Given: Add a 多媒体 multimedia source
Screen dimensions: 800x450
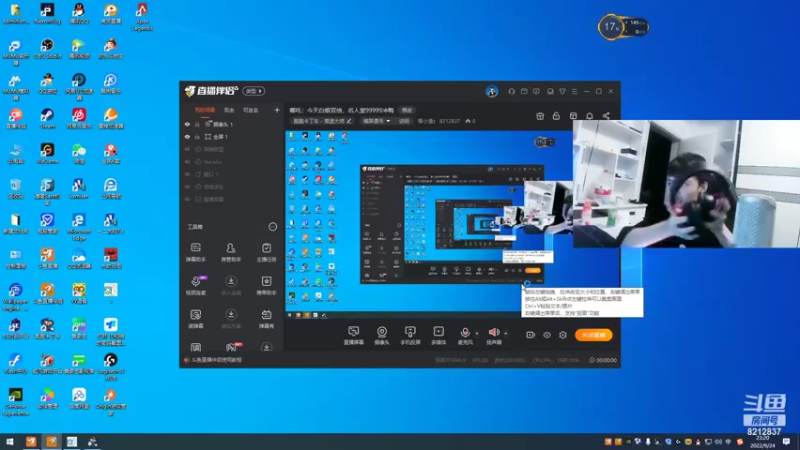Looking at the screenshot, I should [x=439, y=335].
